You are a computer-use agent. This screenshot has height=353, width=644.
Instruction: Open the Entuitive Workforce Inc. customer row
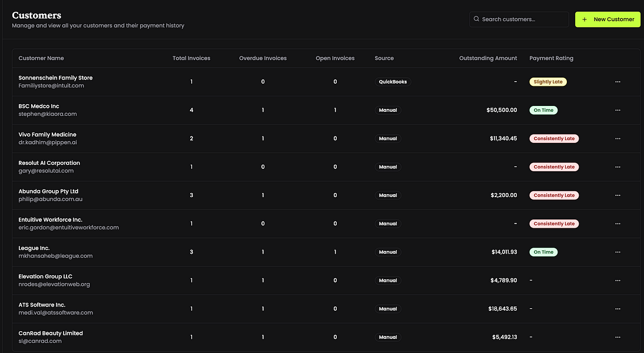pyautogui.click(x=50, y=219)
